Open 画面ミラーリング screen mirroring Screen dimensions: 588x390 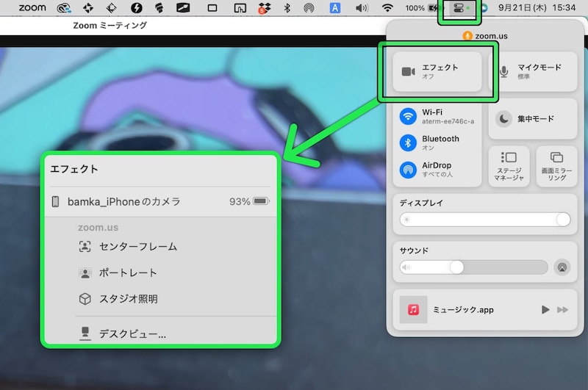click(x=556, y=166)
